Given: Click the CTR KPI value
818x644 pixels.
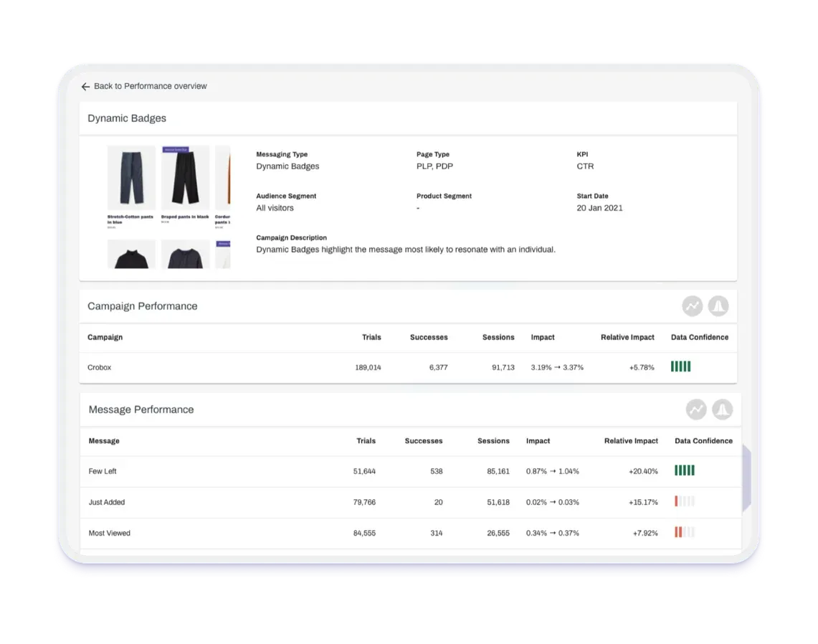Looking at the screenshot, I should pyautogui.click(x=585, y=166).
